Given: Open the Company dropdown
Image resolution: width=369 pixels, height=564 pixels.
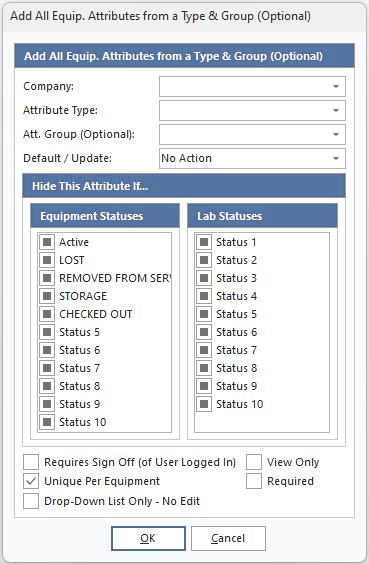Looking at the screenshot, I should tap(252, 86).
